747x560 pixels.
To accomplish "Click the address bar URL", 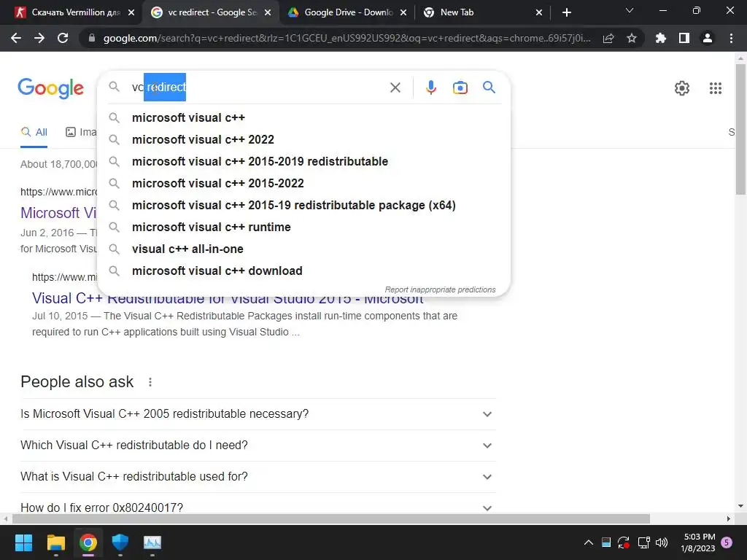I will [x=347, y=38].
